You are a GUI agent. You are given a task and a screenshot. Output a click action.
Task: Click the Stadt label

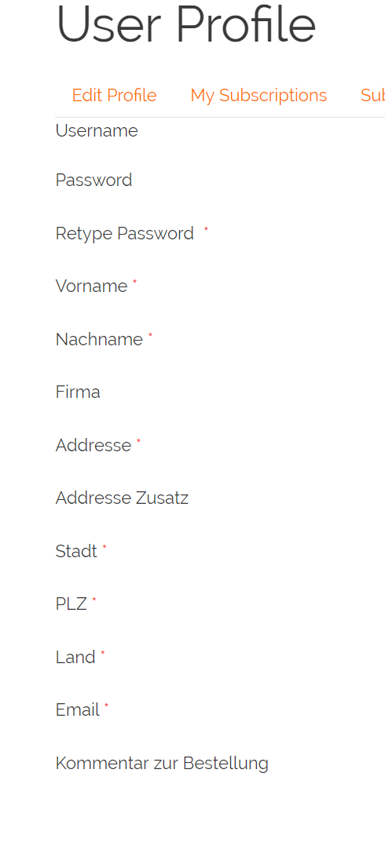coord(76,552)
